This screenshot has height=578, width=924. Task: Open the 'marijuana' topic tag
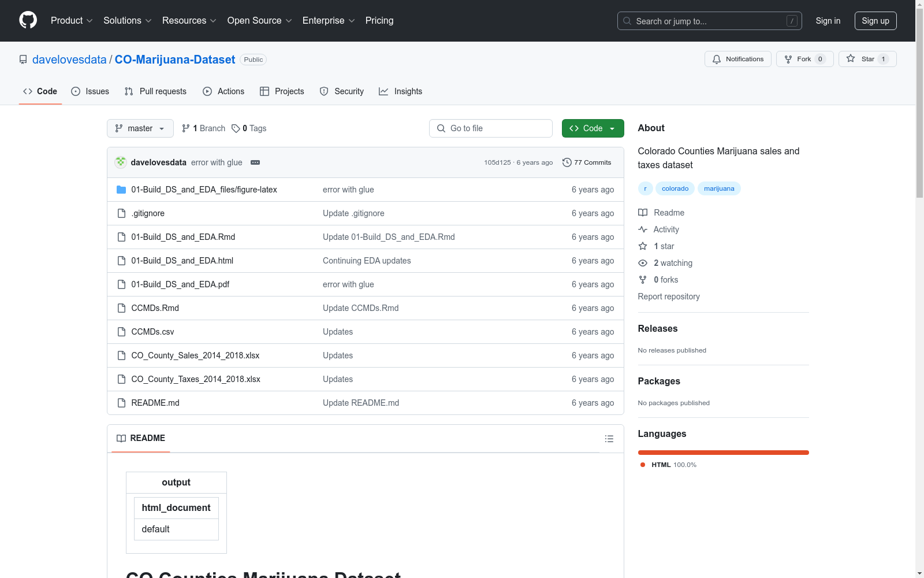[719, 188]
